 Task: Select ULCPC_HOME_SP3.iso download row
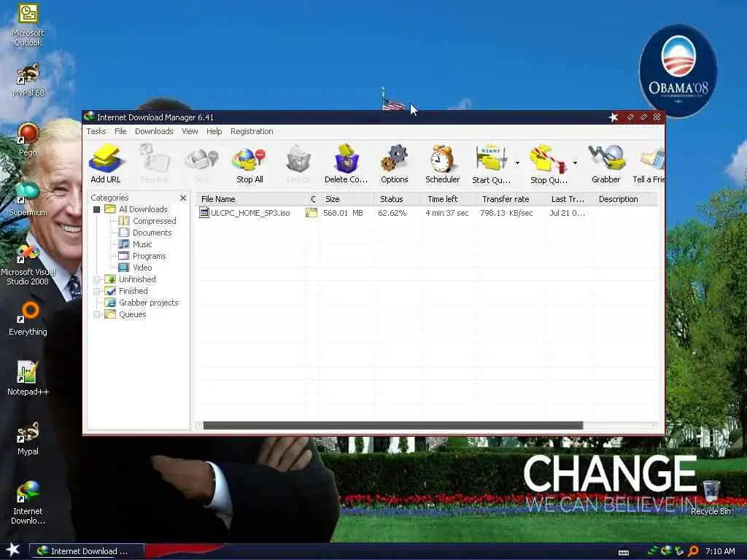coord(427,213)
